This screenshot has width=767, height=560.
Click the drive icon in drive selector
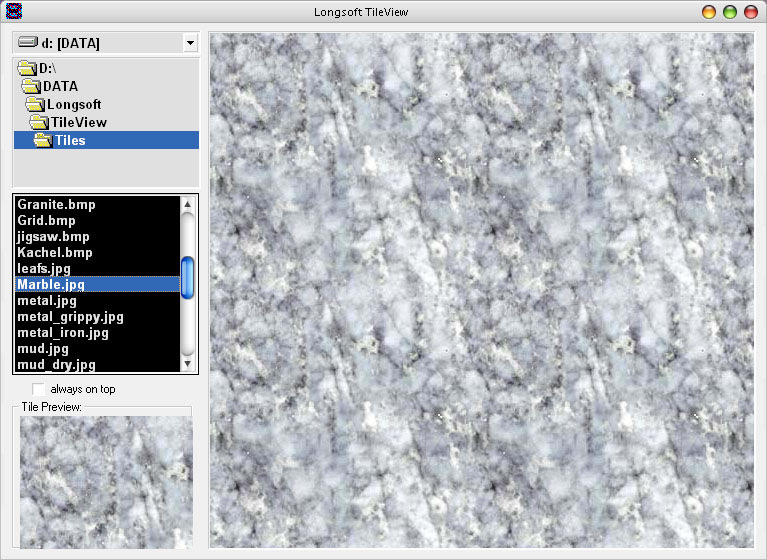tap(28, 43)
